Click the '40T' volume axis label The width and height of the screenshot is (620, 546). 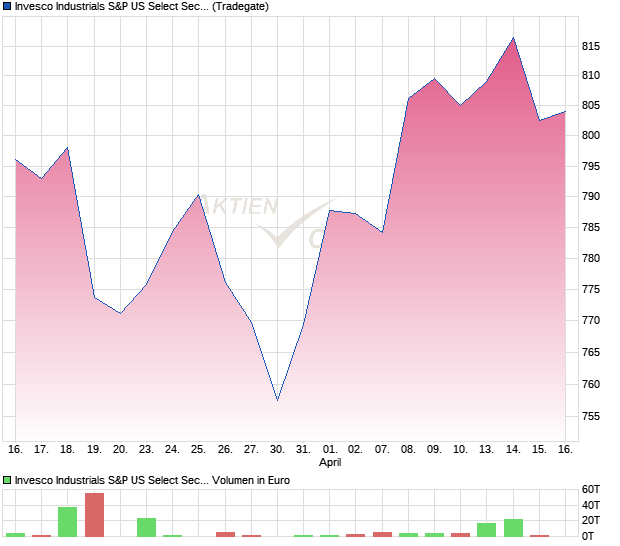[x=590, y=505]
